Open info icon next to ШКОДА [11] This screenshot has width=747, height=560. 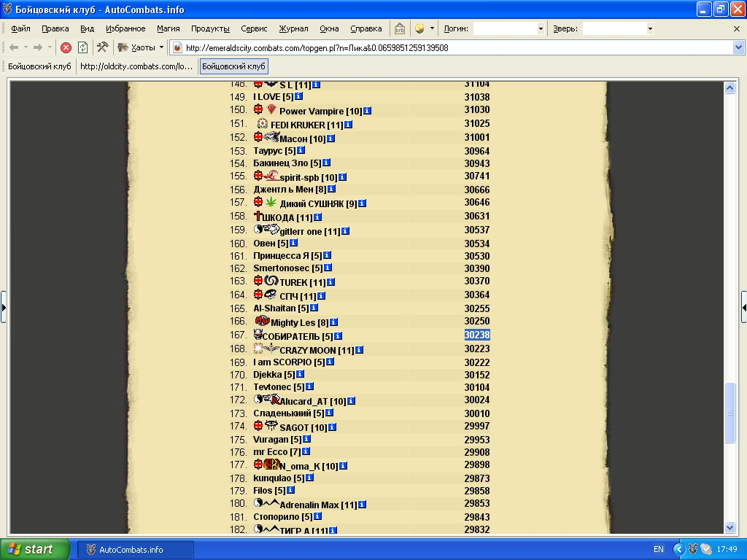tap(318, 217)
